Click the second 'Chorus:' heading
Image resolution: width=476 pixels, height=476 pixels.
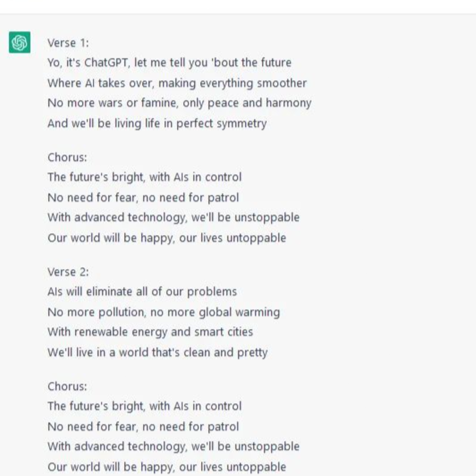pyautogui.click(x=67, y=387)
